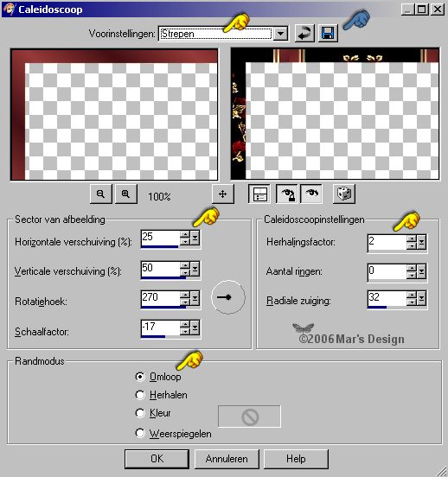Viewport: 448px width, 477px height.
Task: Click the navigate pan arrows icon
Action: (x=223, y=194)
